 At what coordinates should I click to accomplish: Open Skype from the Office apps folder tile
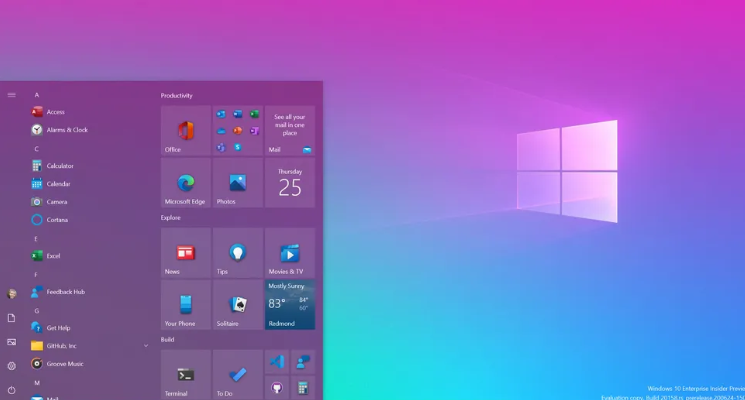click(x=238, y=148)
